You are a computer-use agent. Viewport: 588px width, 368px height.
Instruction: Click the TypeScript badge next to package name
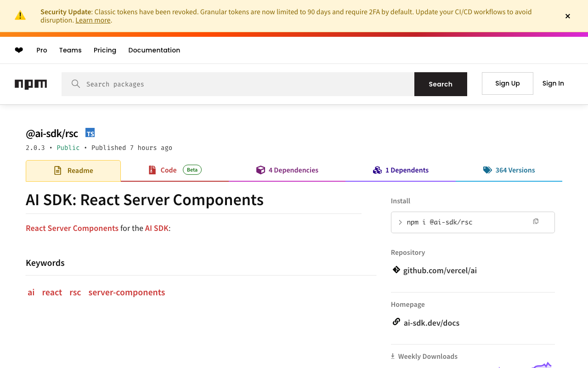point(90,133)
